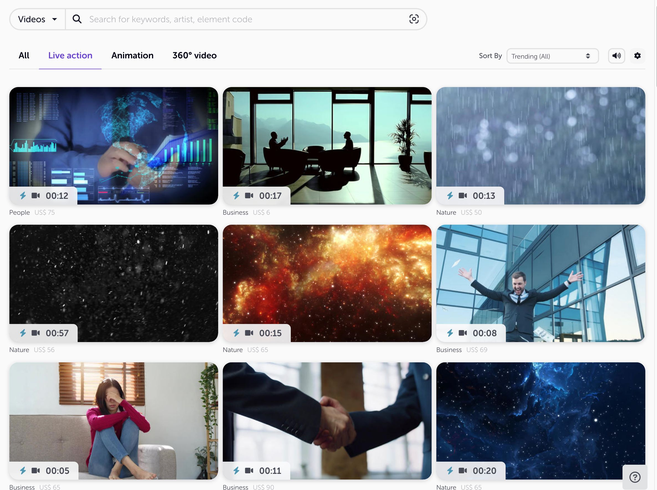Click the US$ 69 price text
Screen dimensions: 657x490
(x=477, y=350)
